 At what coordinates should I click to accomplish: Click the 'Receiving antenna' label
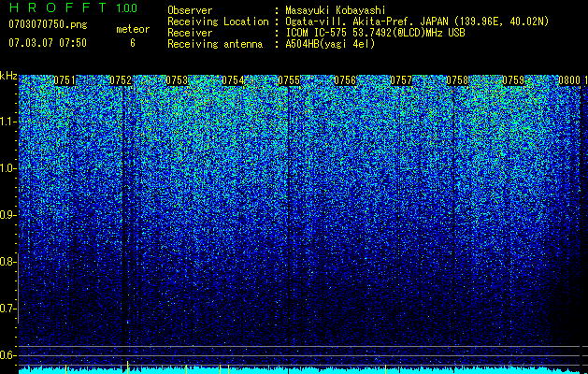[215, 44]
